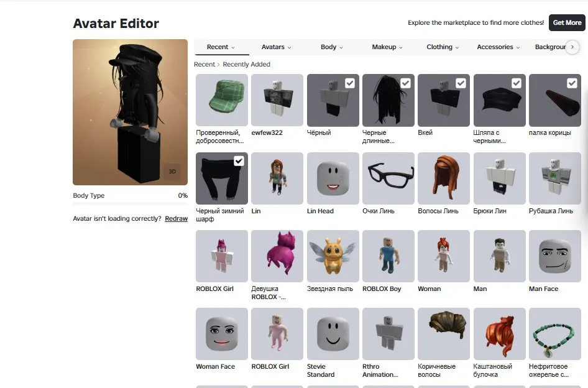Expand the Clothing dropdown
Viewport: 588px width, 388px height.
pos(443,47)
